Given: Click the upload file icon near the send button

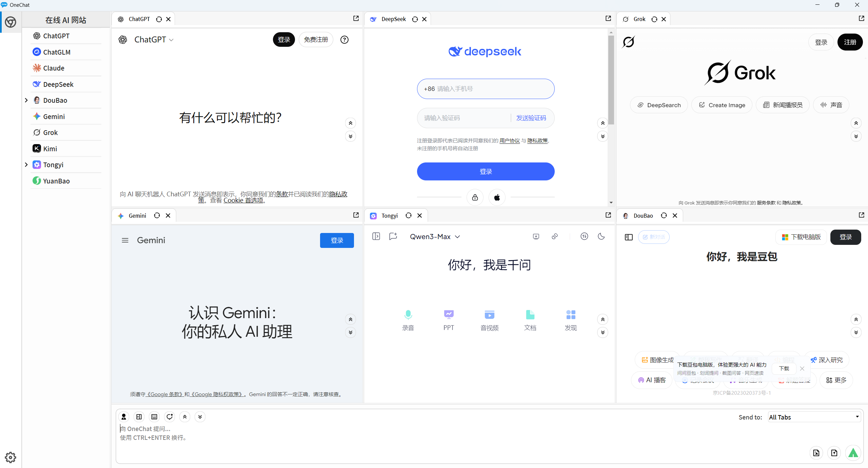Looking at the screenshot, I should [x=834, y=453].
